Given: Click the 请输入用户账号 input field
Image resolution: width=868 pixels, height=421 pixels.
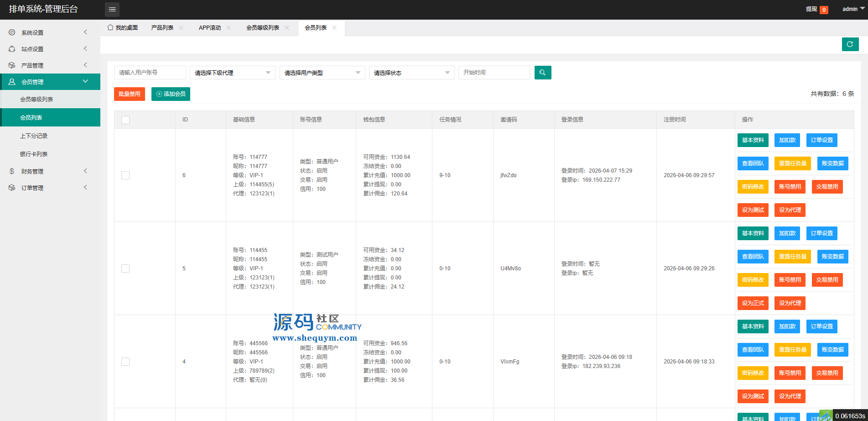Looking at the screenshot, I should pyautogui.click(x=150, y=73).
